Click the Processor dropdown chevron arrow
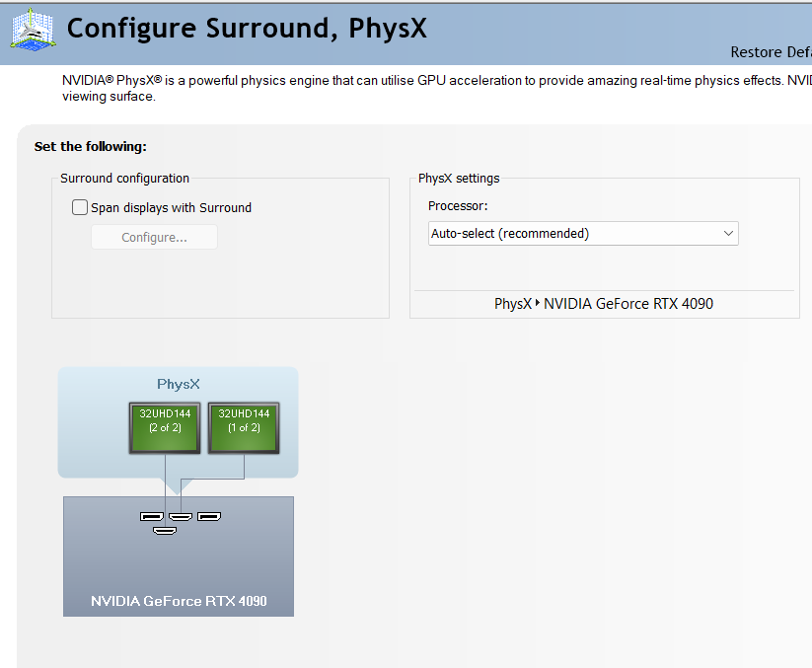 (x=728, y=234)
